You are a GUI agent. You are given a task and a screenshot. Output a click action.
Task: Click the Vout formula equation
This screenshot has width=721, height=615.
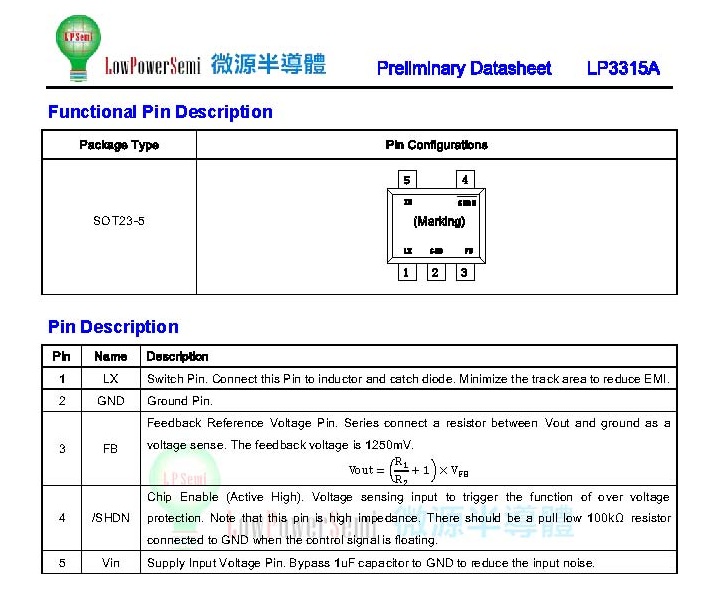(x=408, y=470)
